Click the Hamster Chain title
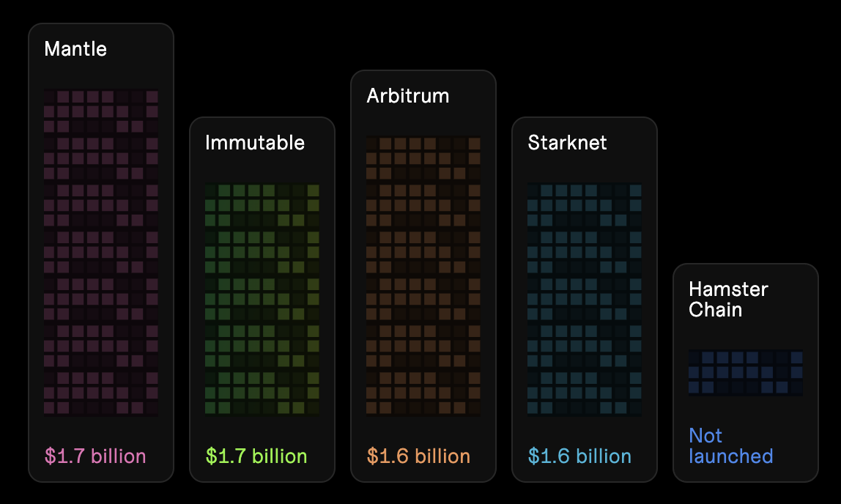 click(x=728, y=299)
